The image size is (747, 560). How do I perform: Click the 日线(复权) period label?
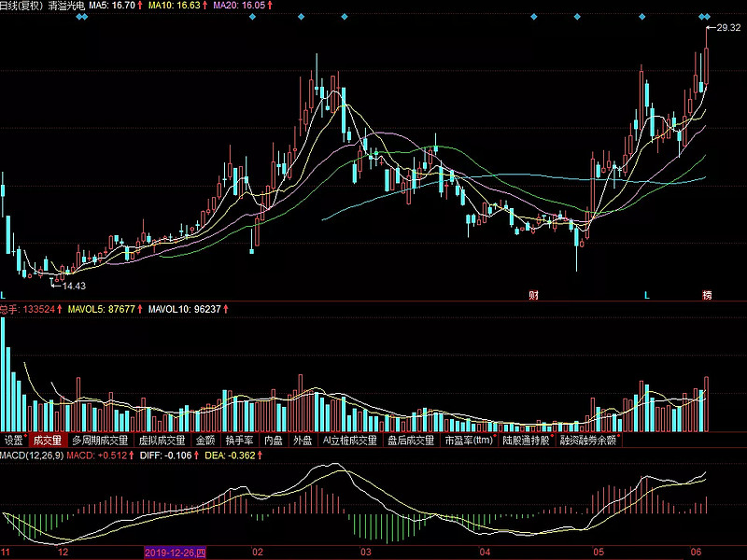(21, 6)
